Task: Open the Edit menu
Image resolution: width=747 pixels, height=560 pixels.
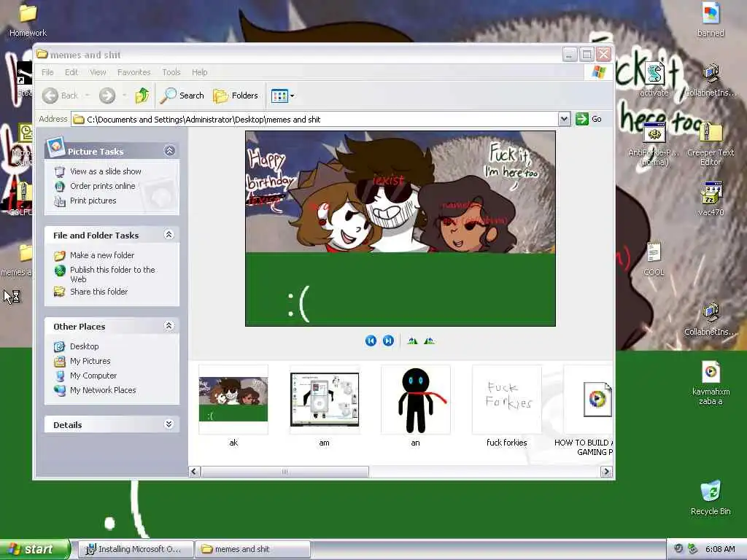Action: (x=71, y=72)
